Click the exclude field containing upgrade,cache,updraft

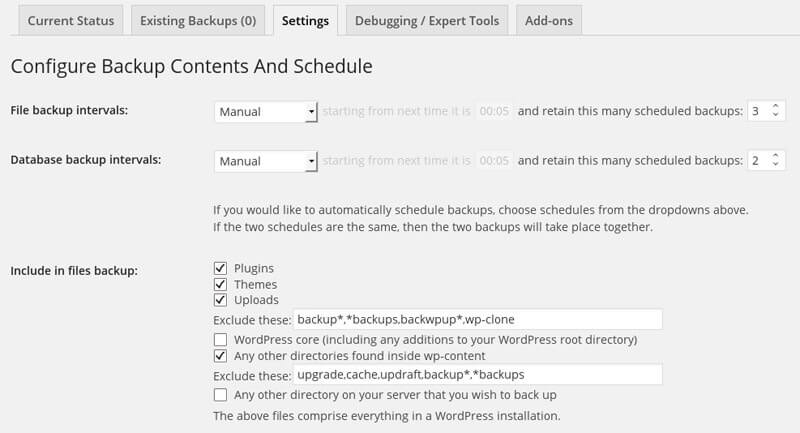coord(478,374)
